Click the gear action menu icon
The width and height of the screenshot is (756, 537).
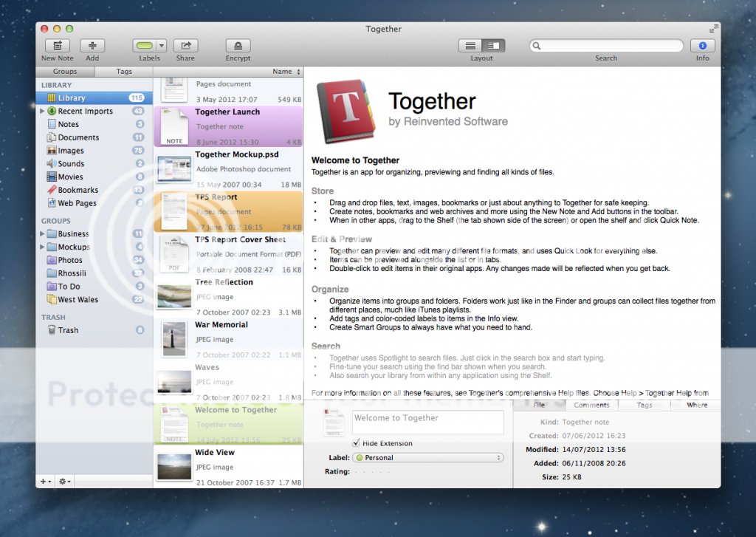(64, 481)
